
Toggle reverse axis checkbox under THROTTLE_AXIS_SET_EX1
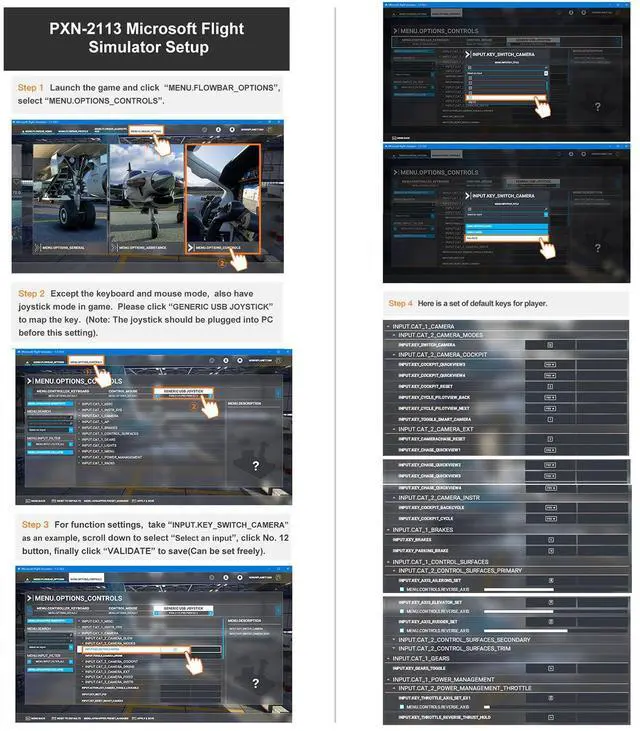pos(402,707)
